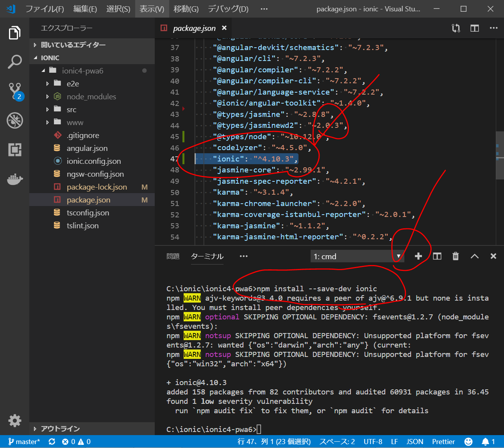
Task: Open the Debug view icon
Action: (14, 120)
